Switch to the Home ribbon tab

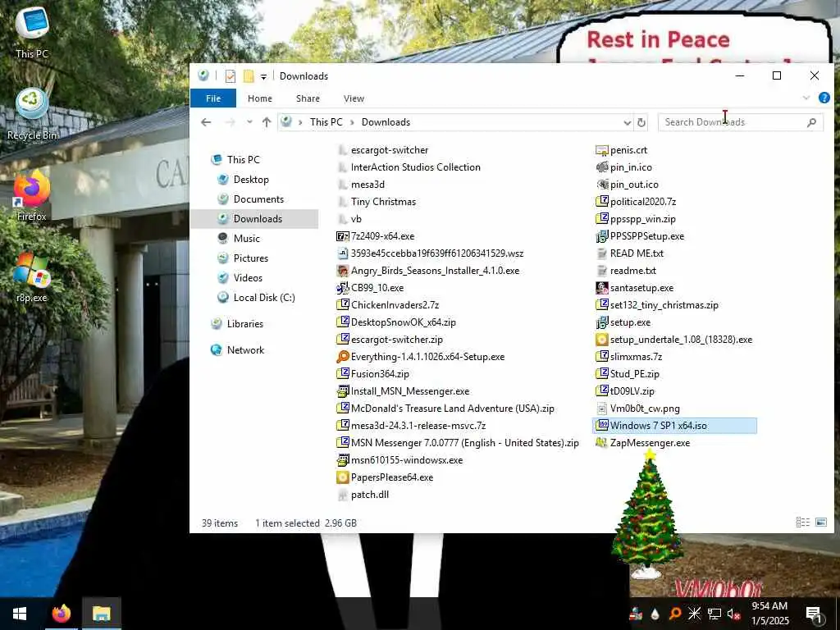[260, 98]
